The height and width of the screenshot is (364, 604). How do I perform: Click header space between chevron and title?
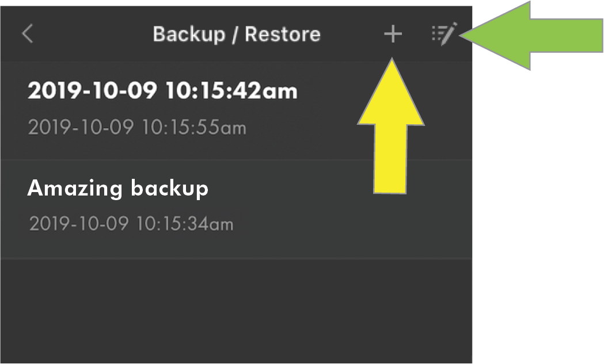pyautogui.click(x=92, y=35)
